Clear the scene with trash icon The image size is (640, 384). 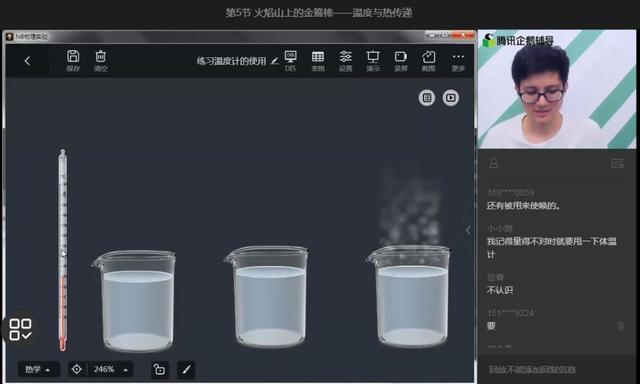click(101, 60)
